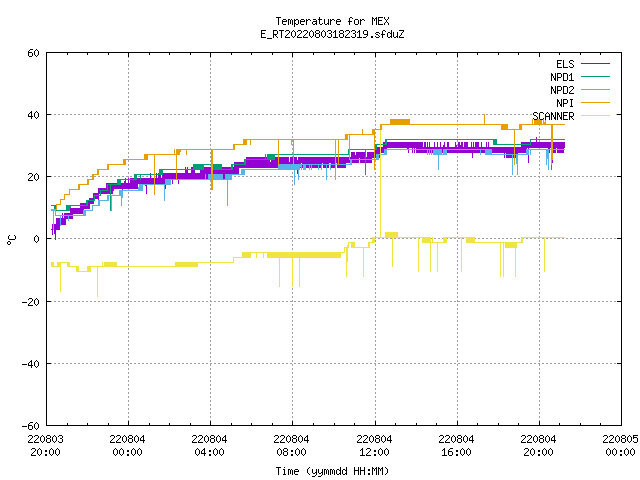The height and width of the screenshot is (480, 640).
Task: Click the x-axis label 220804 16:00
Action: pyautogui.click(x=456, y=446)
